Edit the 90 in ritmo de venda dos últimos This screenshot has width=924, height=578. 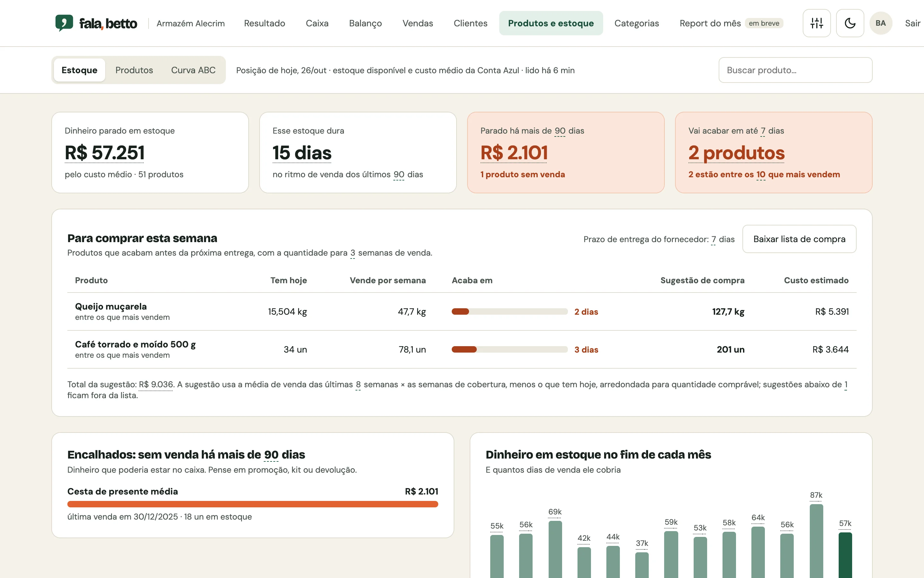point(398,174)
